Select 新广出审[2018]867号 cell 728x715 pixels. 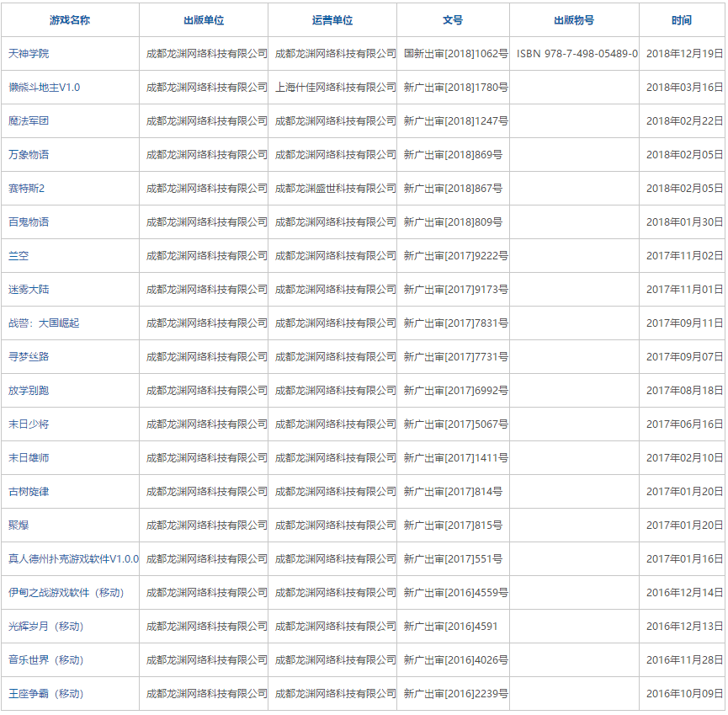453,189
